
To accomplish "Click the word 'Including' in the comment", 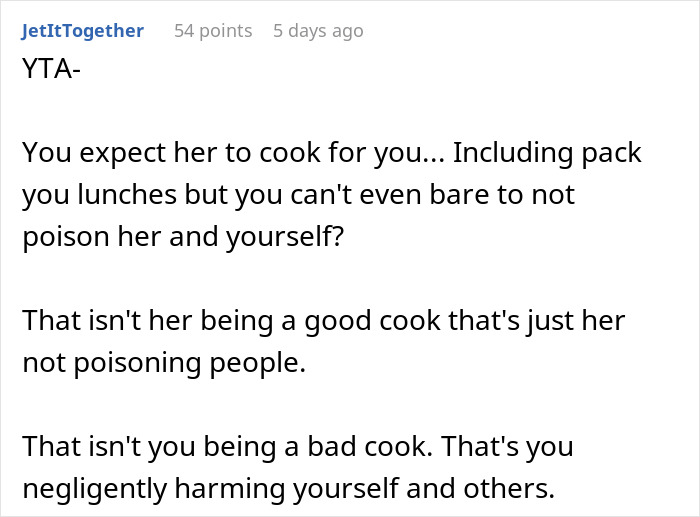I will coord(512,153).
